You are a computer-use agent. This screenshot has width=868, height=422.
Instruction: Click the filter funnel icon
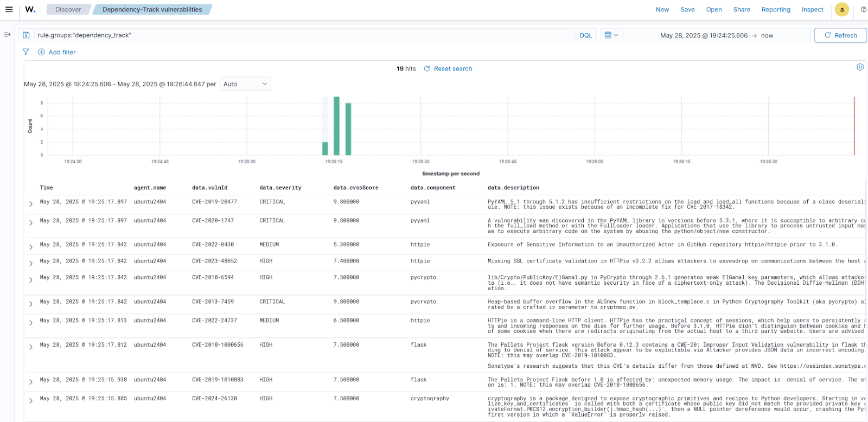(x=25, y=52)
